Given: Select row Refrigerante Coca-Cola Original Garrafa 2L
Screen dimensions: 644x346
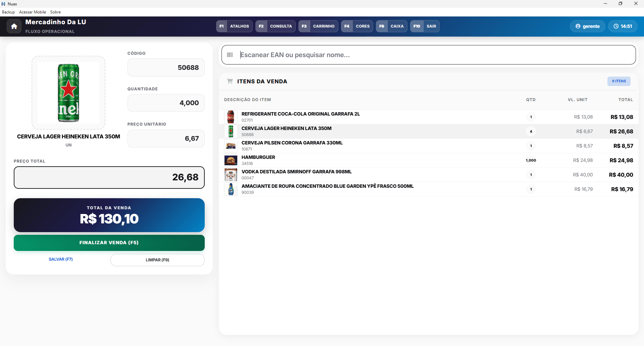Looking at the screenshot, I should (429, 117).
